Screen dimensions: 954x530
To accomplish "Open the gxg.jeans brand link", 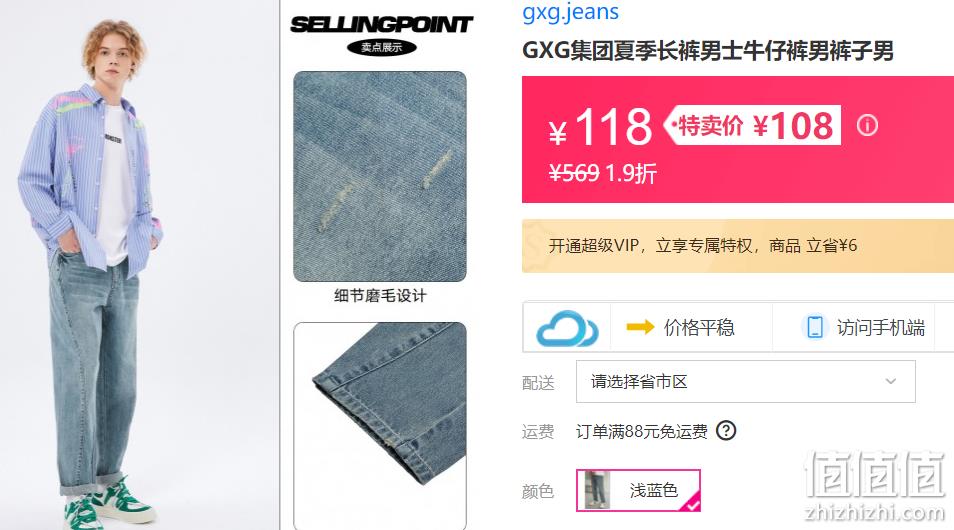I will 570,12.
